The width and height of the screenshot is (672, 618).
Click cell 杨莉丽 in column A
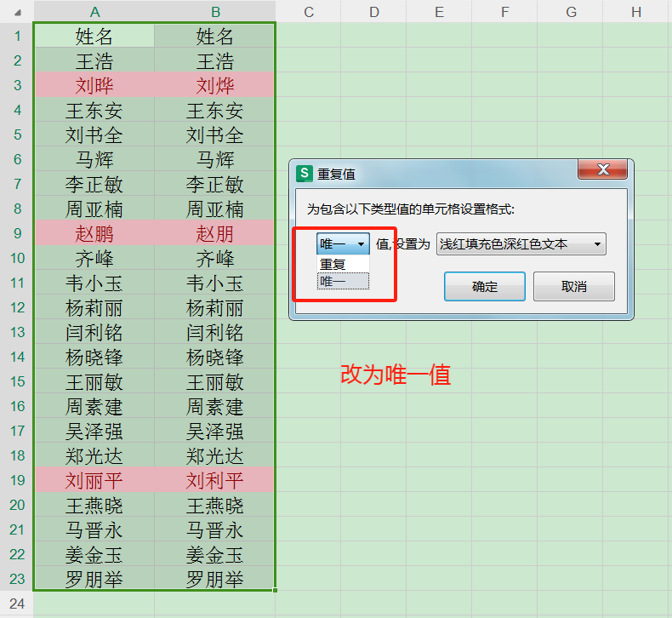94,307
